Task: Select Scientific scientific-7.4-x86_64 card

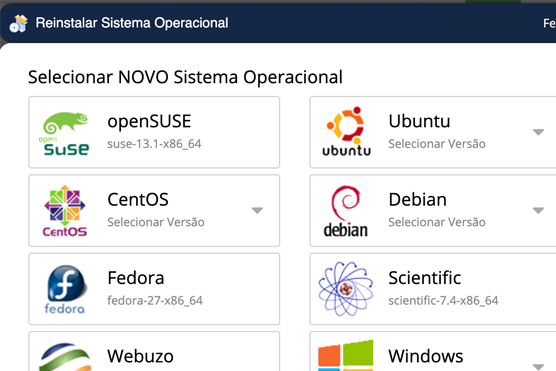Action: pos(433,289)
